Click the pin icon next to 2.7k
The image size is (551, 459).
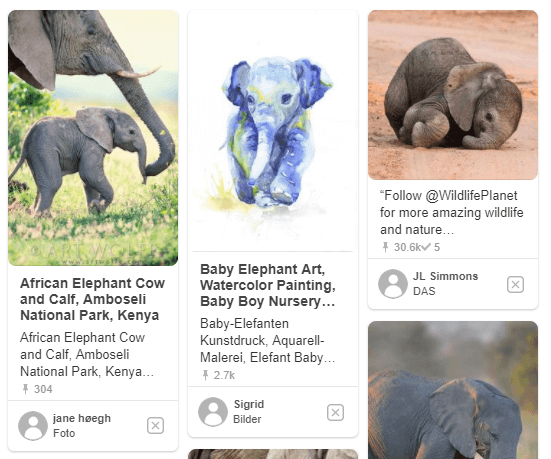tap(205, 375)
